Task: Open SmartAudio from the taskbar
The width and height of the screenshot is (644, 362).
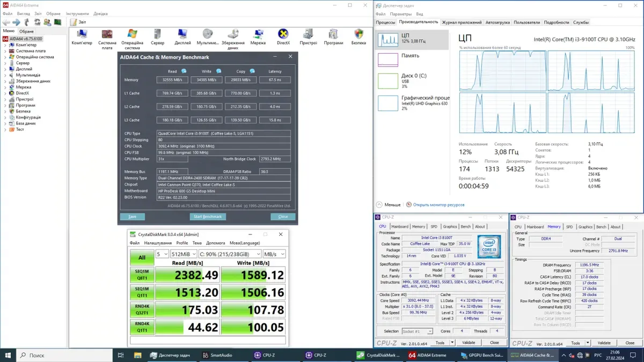Action: tap(217, 355)
